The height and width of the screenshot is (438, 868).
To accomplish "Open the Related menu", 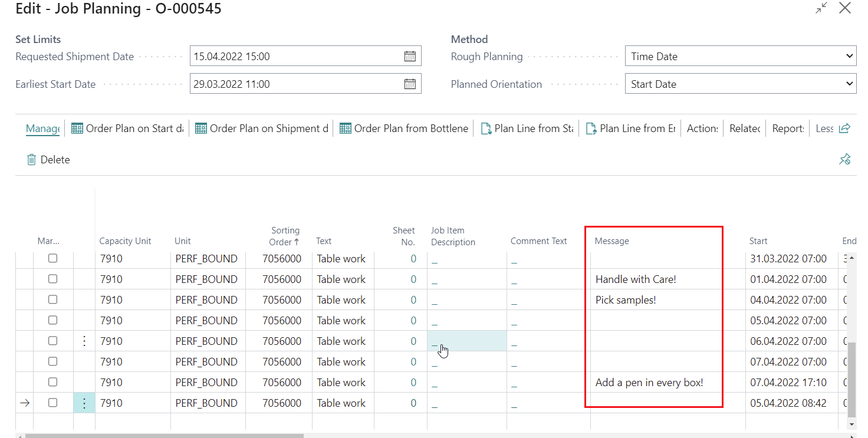I will pos(745,129).
